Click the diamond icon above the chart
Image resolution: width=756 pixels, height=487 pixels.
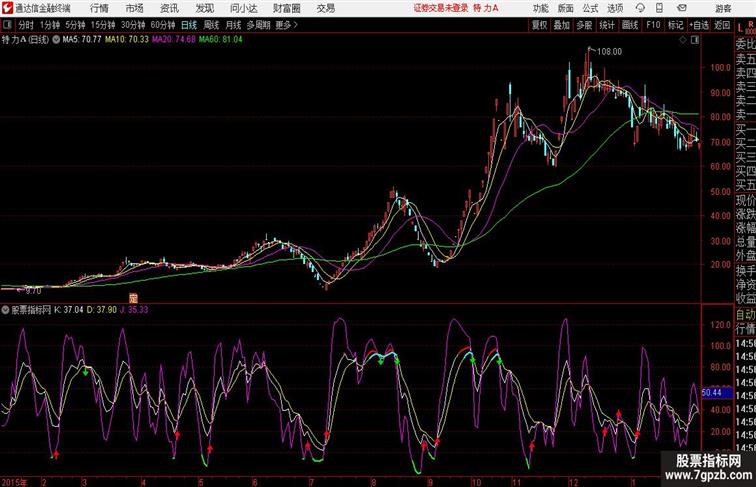pyautogui.click(x=683, y=40)
